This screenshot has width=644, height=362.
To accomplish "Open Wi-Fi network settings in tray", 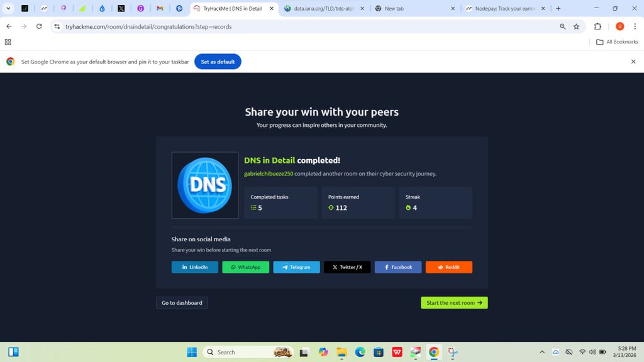I will coord(582,352).
